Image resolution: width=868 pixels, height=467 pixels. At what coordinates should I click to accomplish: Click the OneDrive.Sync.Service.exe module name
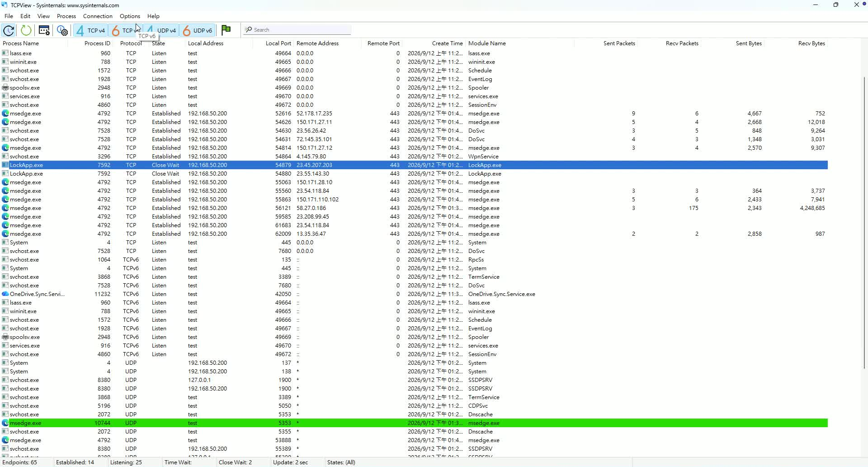tap(502, 294)
